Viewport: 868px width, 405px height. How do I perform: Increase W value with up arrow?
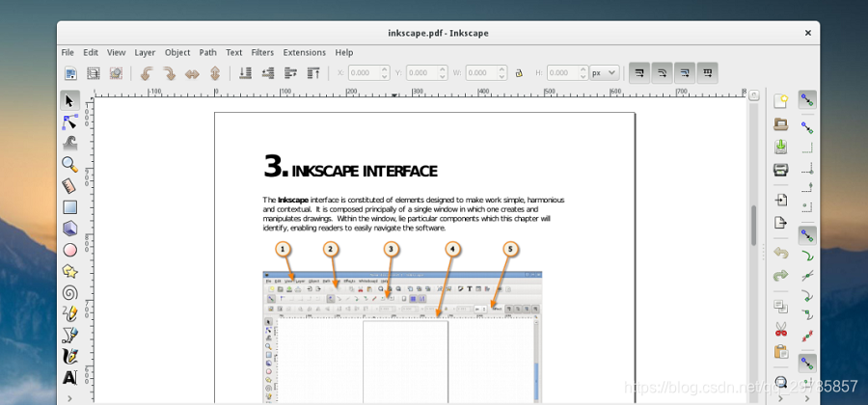click(502, 69)
